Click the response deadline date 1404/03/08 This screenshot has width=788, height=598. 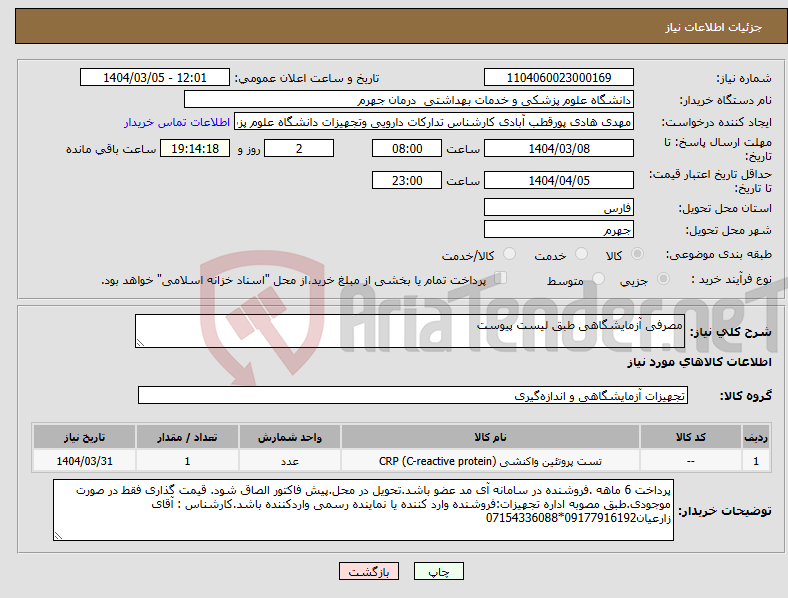[x=559, y=148]
